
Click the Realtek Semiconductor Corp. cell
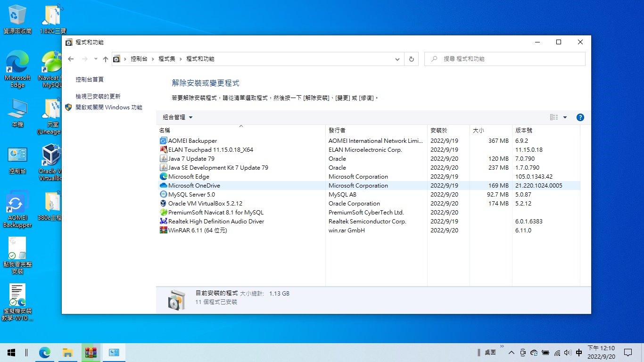[367, 222]
